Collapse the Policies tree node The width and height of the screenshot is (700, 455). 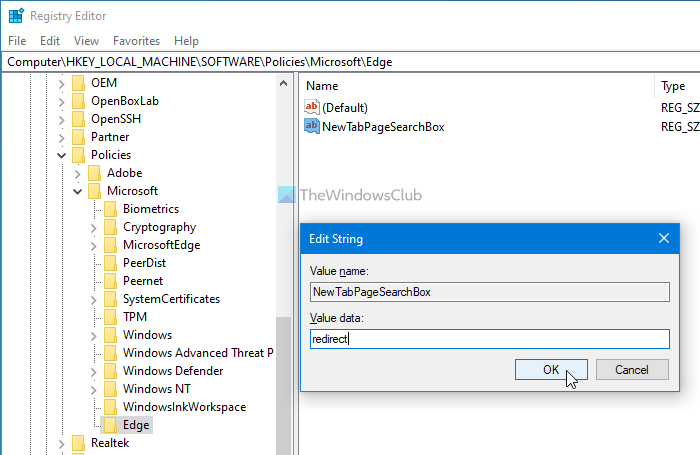pos(62,155)
